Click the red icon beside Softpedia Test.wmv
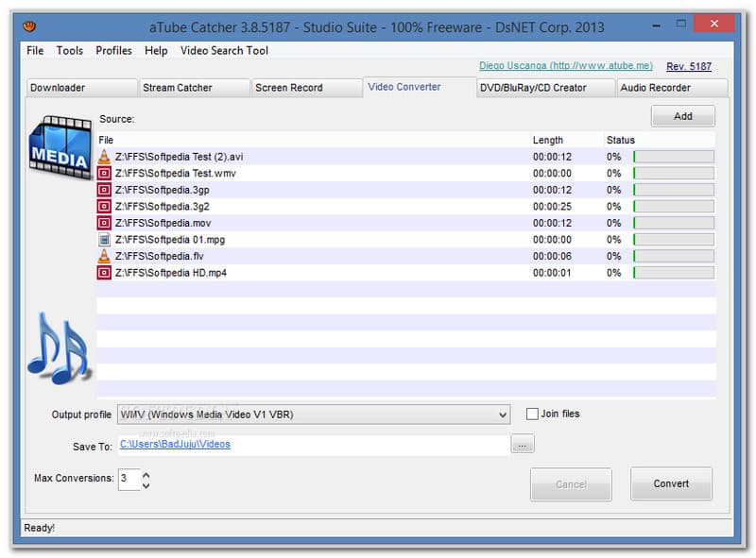Viewport: 756px width, 558px height. 104,174
